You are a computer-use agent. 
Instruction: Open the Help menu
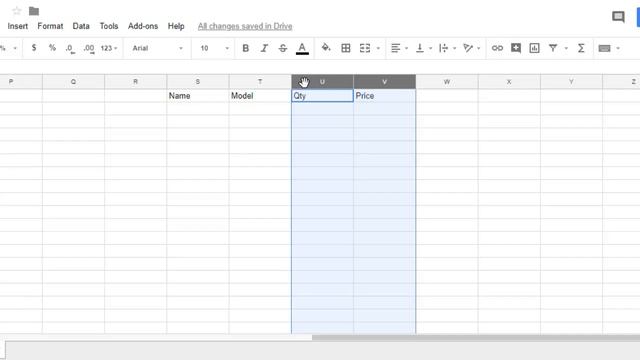coord(176,26)
